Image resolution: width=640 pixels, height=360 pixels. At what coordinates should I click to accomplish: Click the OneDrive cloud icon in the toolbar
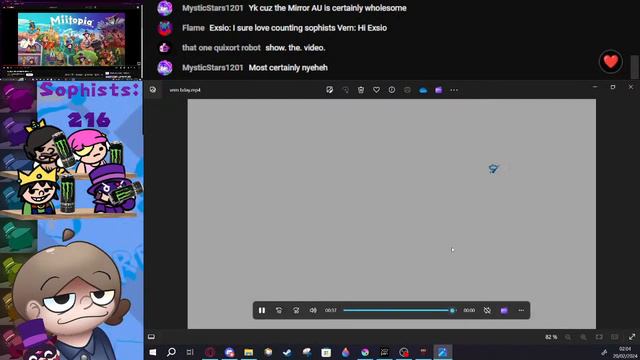click(x=423, y=90)
